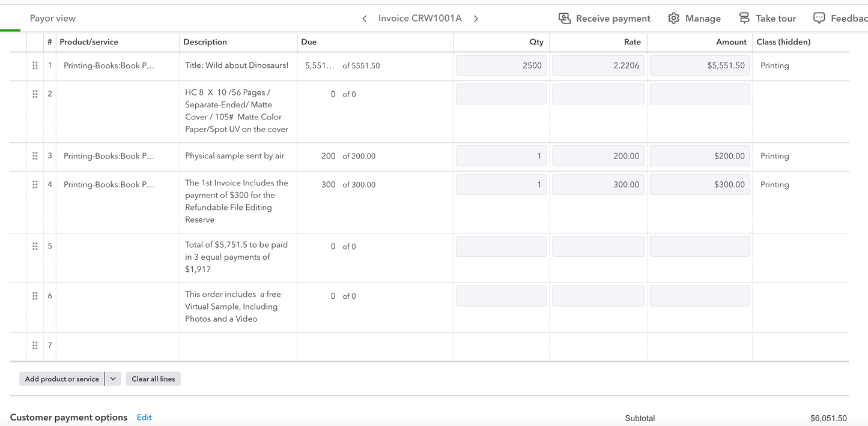Viewport: 868px width, 426px height.
Task: Clear all lines button
Action: coord(153,379)
